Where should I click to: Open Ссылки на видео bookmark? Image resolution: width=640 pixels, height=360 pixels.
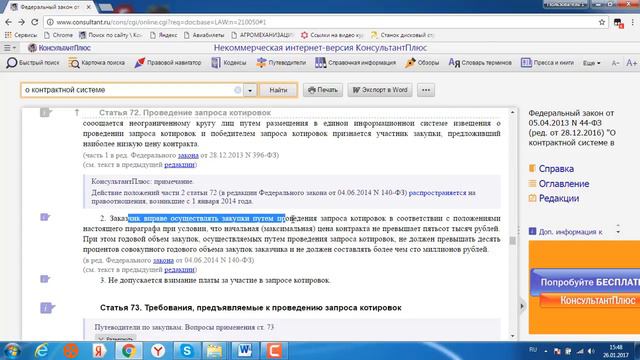(332, 35)
